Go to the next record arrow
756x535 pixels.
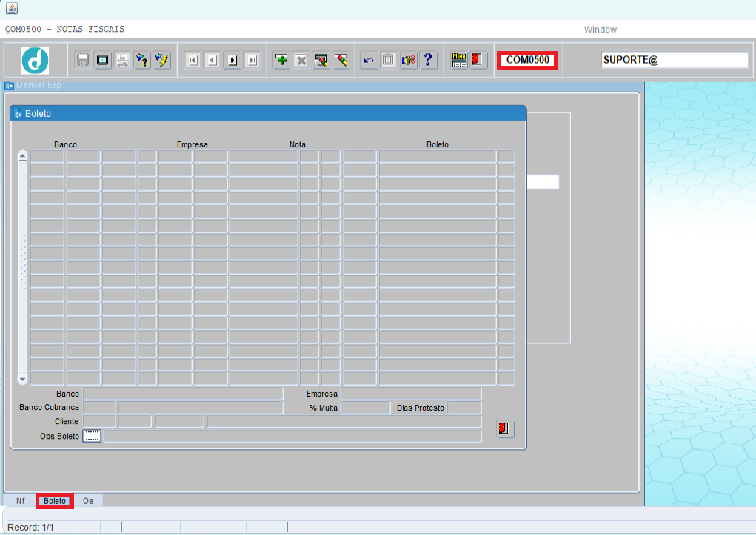coord(233,61)
